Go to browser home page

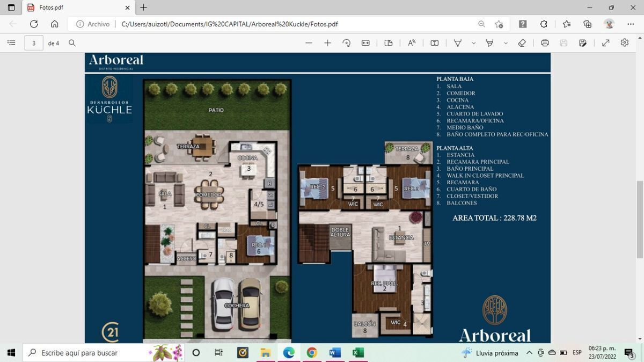coord(55,24)
